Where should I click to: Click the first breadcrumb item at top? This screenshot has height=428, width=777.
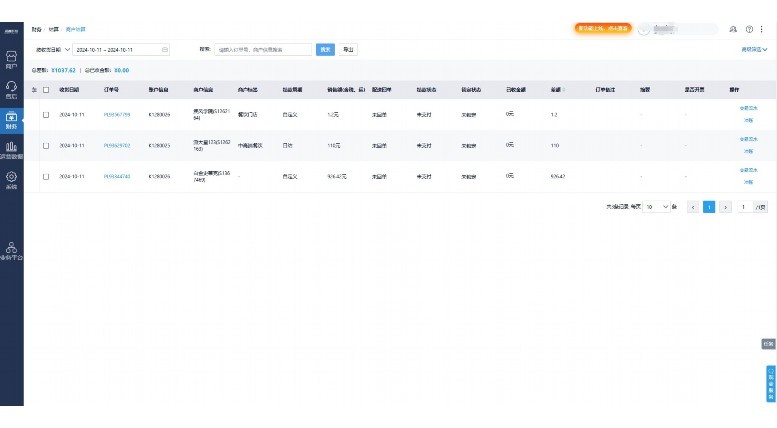click(36, 29)
